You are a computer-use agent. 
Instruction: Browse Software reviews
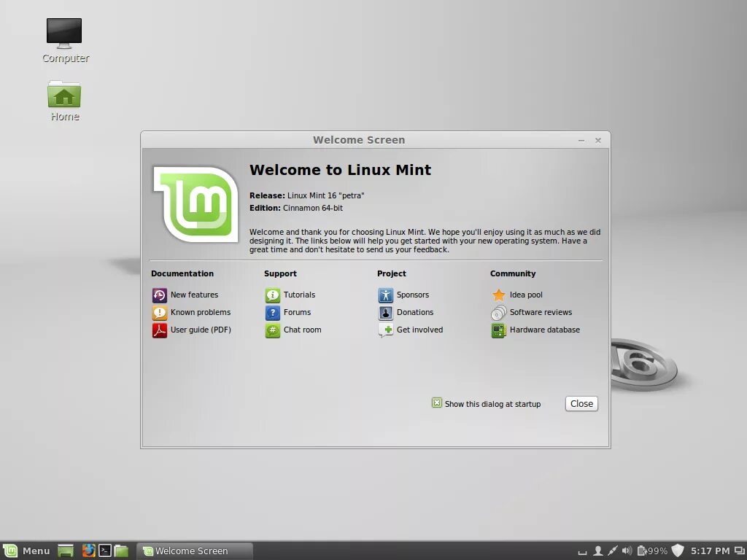pos(532,312)
